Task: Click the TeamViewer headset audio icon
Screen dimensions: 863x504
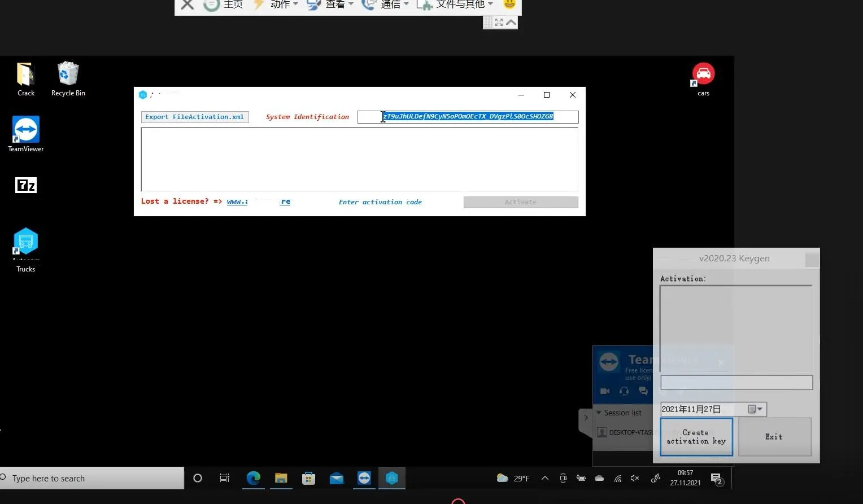Action: pyautogui.click(x=624, y=391)
